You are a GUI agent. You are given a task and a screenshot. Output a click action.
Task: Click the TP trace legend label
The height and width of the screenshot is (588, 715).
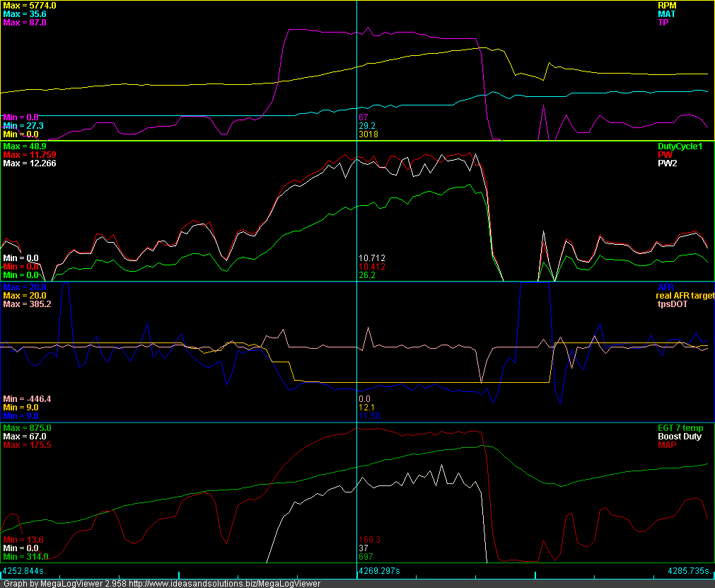click(x=663, y=22)
